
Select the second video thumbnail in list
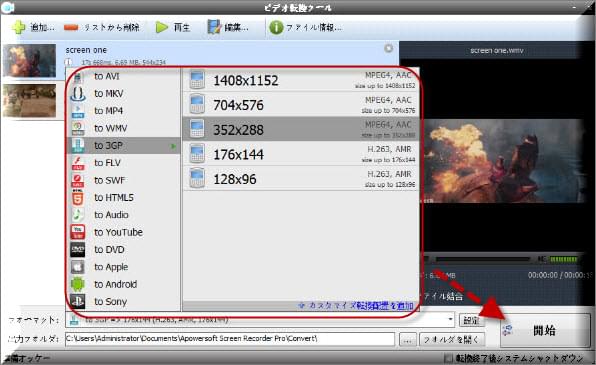pyautogui.click(x=29, y=100)
